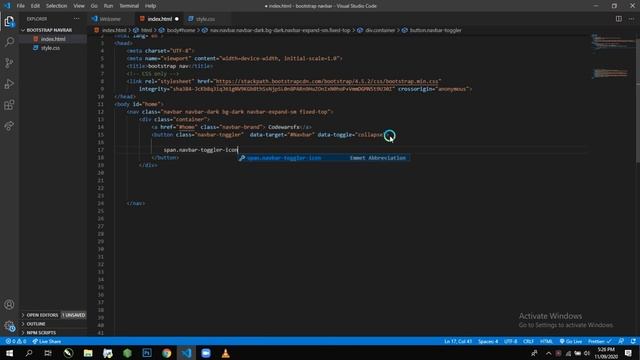Open File Explorer from the taskbar

88,353
